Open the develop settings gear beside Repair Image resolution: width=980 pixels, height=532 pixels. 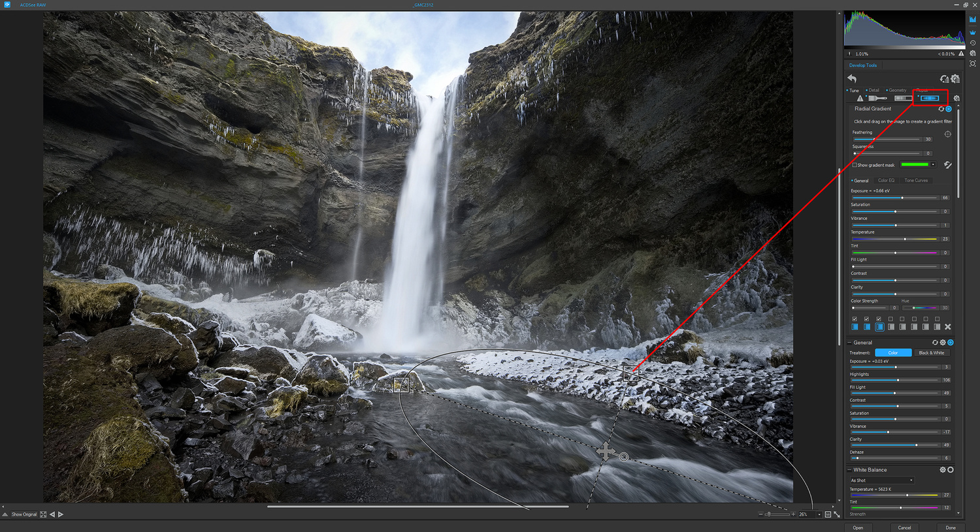click(x=956, y=99)
